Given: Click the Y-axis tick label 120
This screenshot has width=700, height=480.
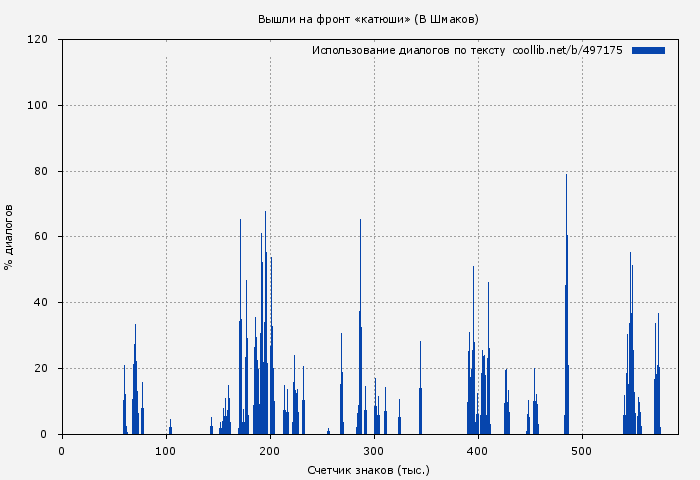Looking at the screenshot, I should (x=38, y=40).
